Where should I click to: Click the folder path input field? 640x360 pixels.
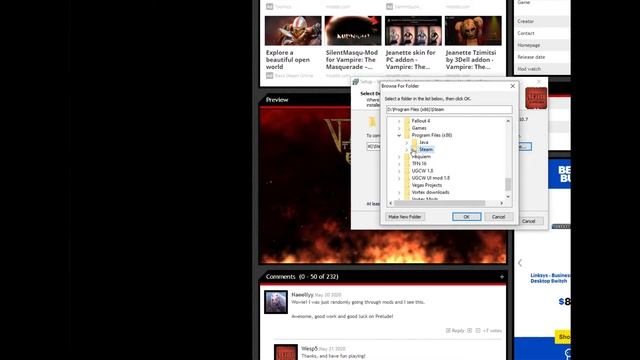click(449, 109)
